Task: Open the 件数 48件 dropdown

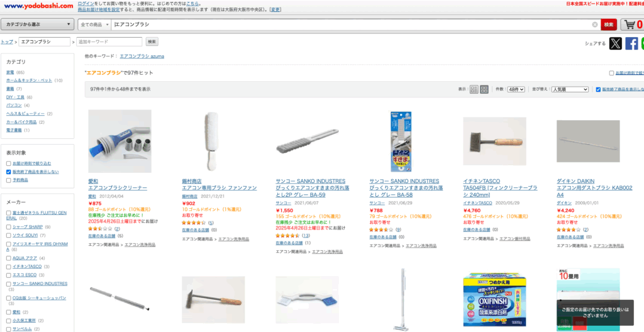Action: coord(516,89)
